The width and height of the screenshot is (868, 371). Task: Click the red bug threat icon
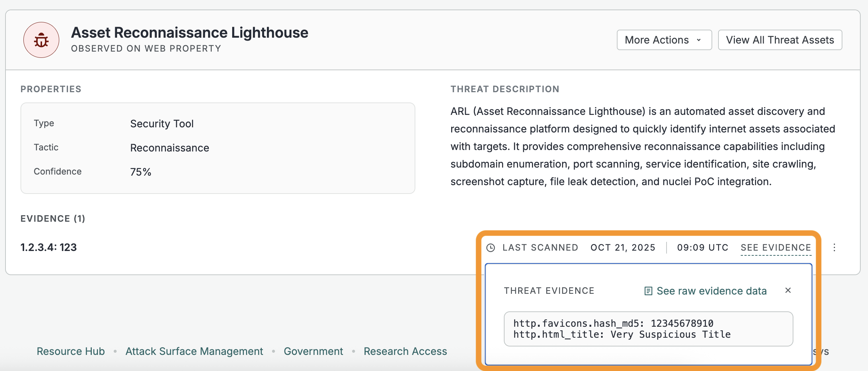pos(41,40)
